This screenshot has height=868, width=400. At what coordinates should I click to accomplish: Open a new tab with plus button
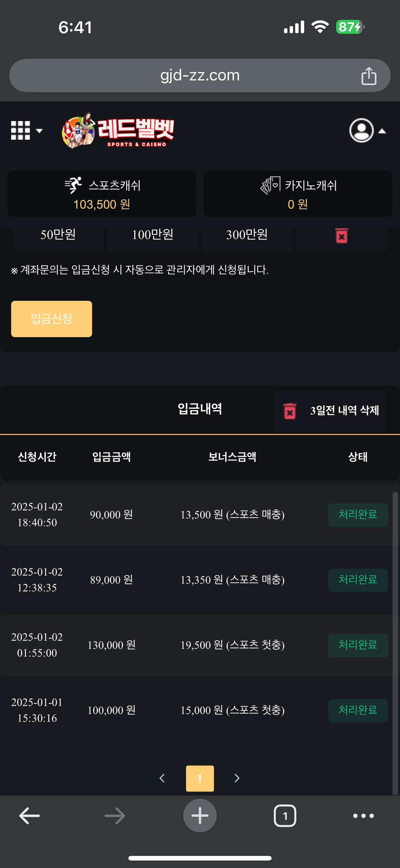(x=200, y=816)
